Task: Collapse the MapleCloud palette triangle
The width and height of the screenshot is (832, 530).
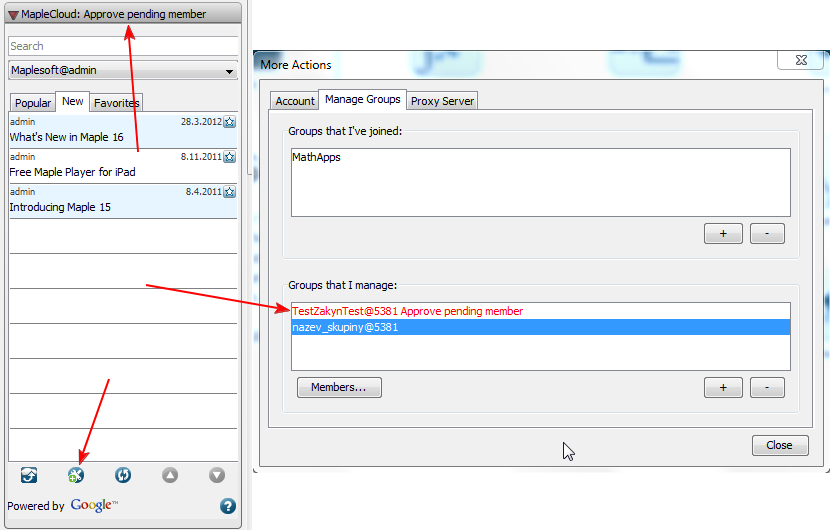Action: point(13,15)
